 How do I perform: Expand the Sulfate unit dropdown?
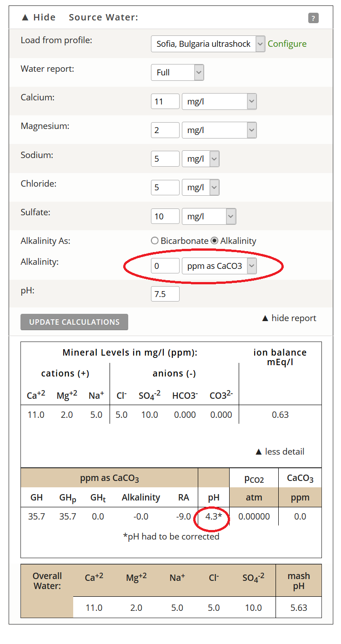pyautogui.click(x=209, y=217)
